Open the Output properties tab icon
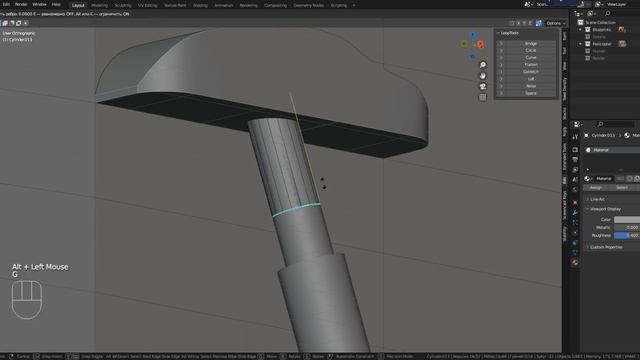Viewport: 640px width, 360px height. [x=575, y=160]
